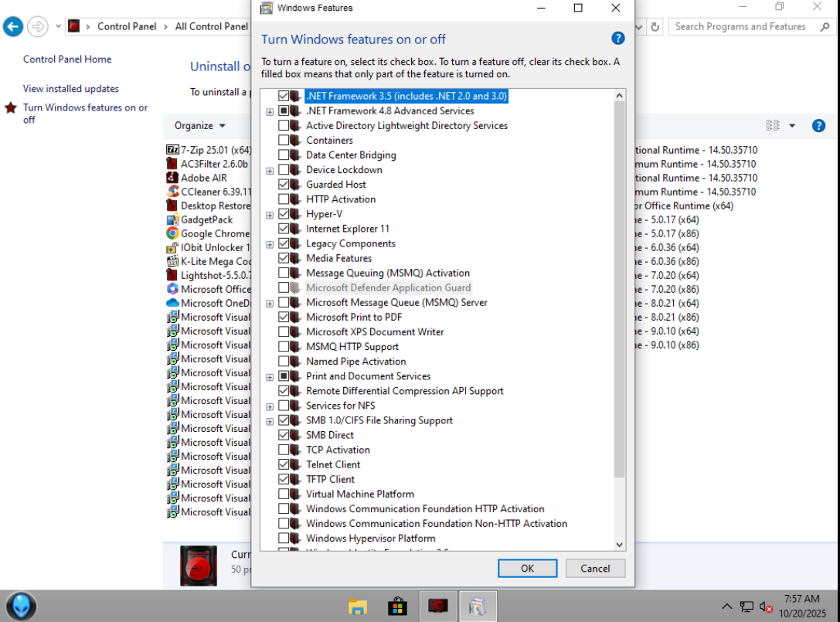Select the Windows Hypervisor Platform row text
The image size is (840, 622).
[x=371, y=538]
